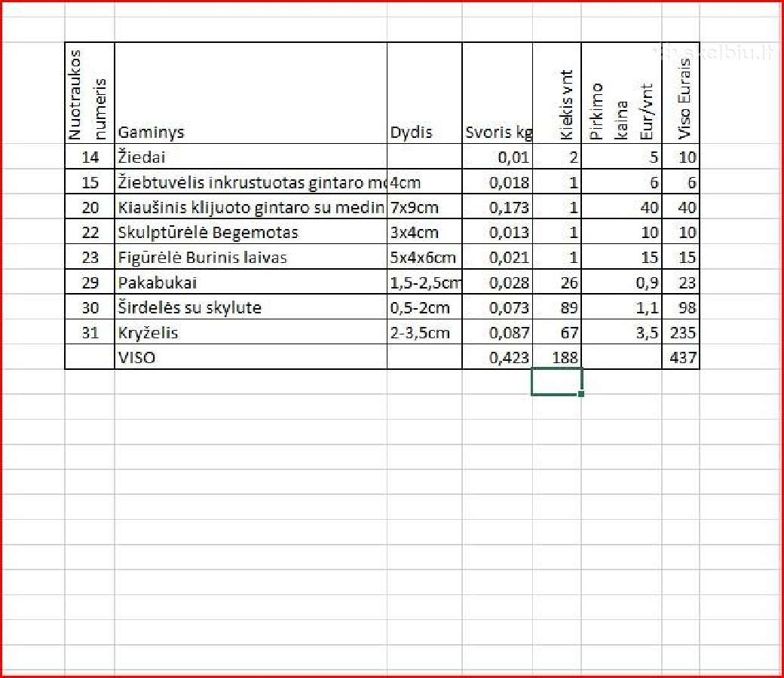Select the 'Dydis' header cell

click(424, 93)
